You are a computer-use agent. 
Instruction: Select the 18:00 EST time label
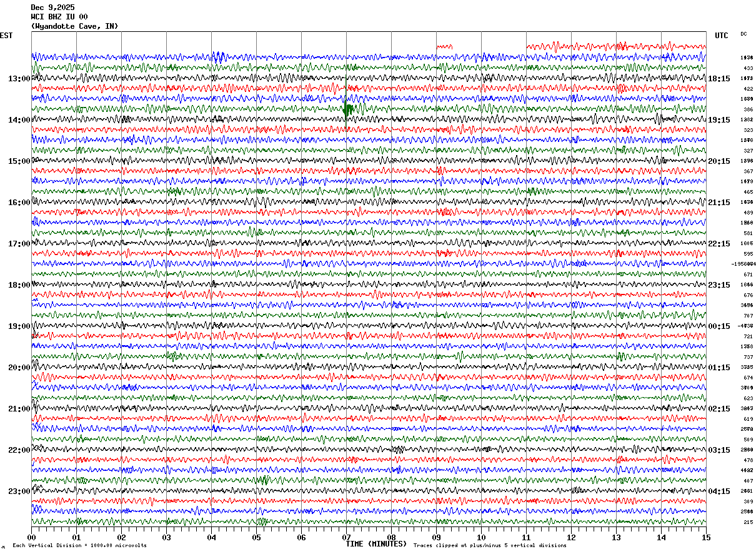[19, 285]
